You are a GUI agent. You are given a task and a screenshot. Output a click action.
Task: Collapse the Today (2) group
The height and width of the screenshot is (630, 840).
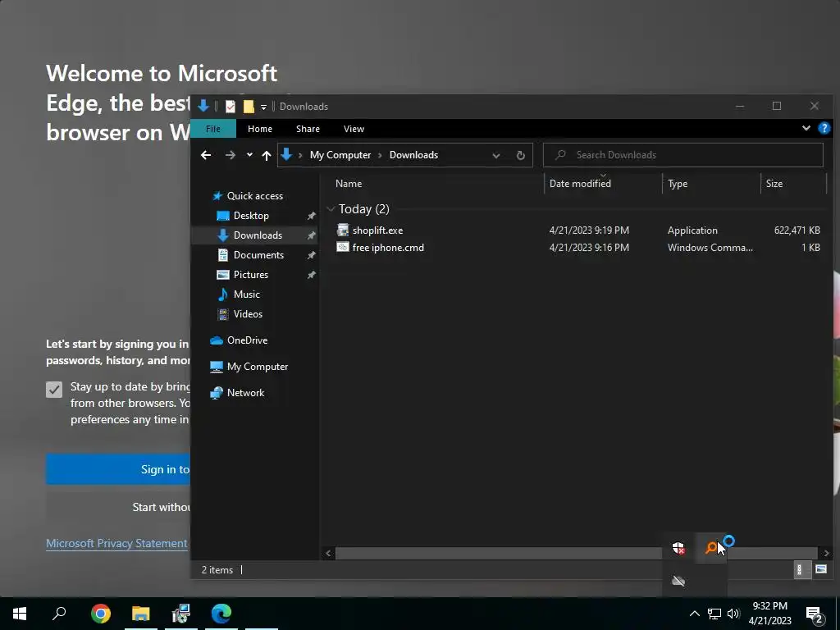(x=331, y=209)
